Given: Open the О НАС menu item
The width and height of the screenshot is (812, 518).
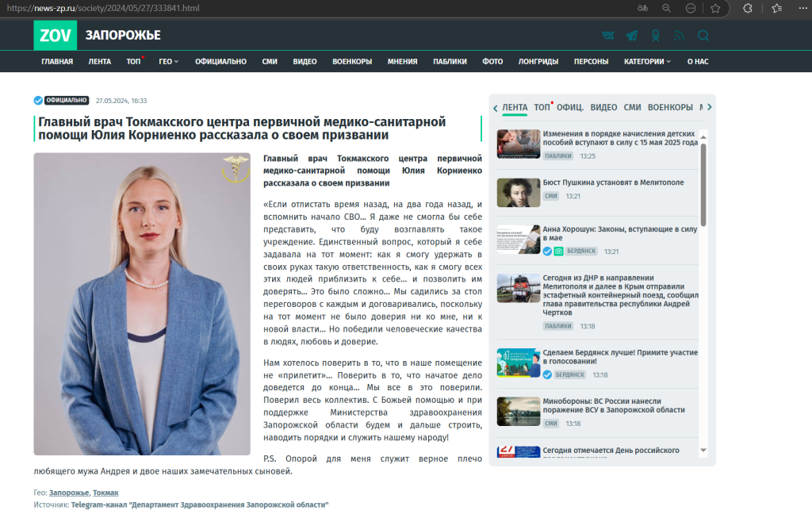Looking at the screenshot, I should 698,62.
